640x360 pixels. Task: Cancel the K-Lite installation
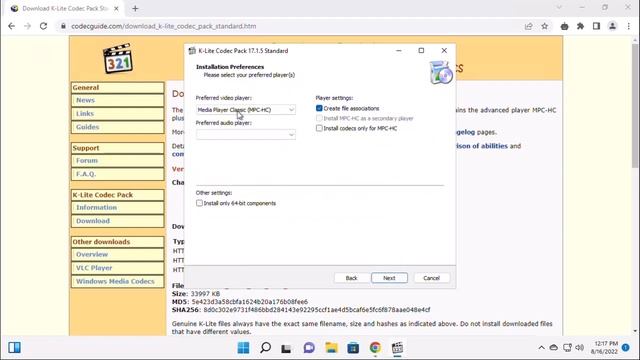[431, 278]
